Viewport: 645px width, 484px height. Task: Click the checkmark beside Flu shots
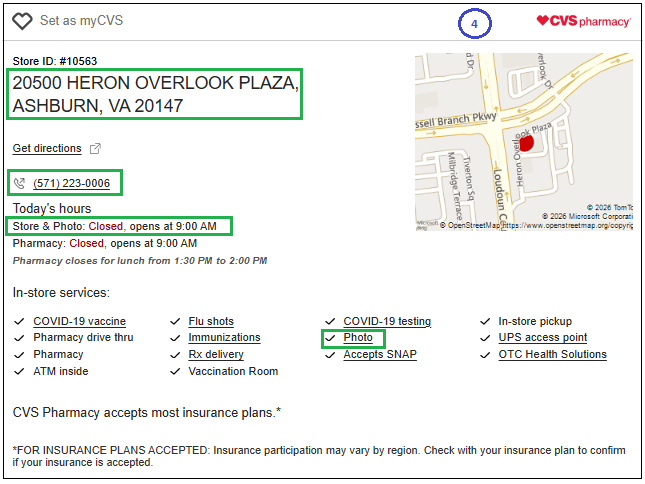[x=175, y=321]
